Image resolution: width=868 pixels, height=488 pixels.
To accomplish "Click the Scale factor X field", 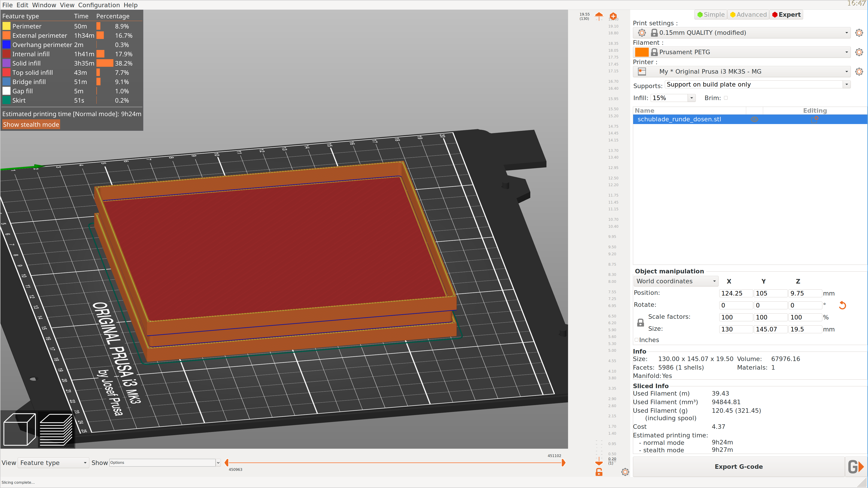I will click(x=736, y=317).
